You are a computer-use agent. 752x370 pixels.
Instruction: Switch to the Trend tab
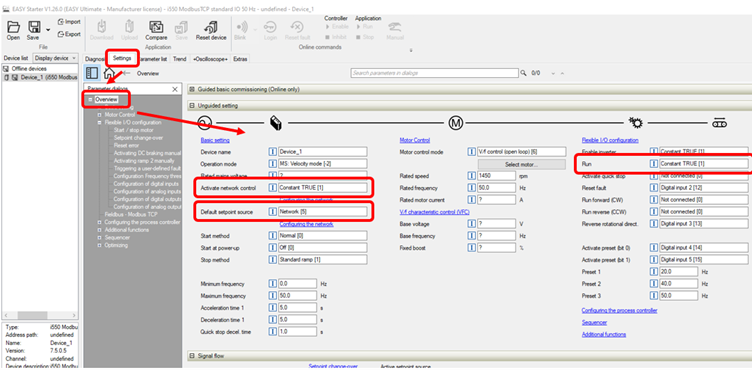pyautogui.click(x=179, y=59)
